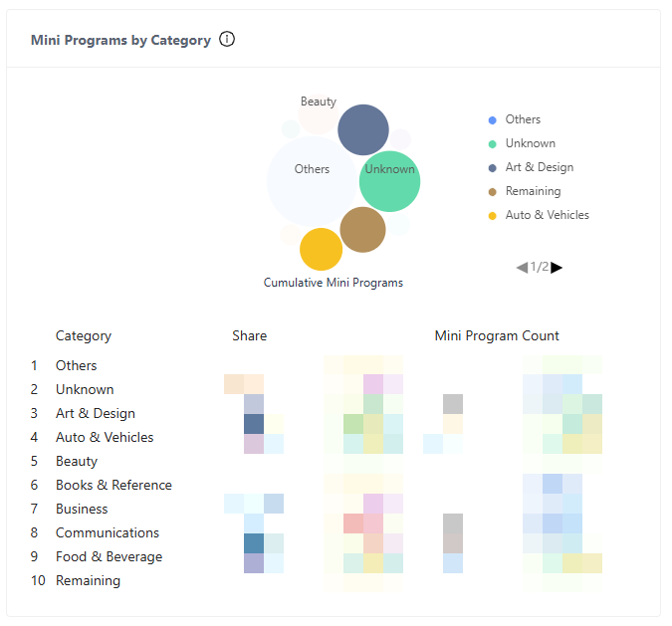Click the brown Remaining bubble
The image size is (672, 626).
[362, 230]
